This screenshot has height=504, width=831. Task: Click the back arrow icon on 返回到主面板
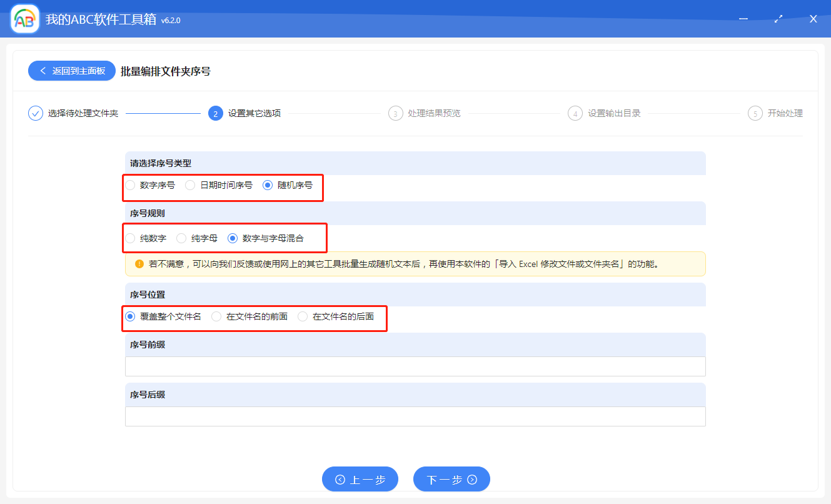coord(43,71)
